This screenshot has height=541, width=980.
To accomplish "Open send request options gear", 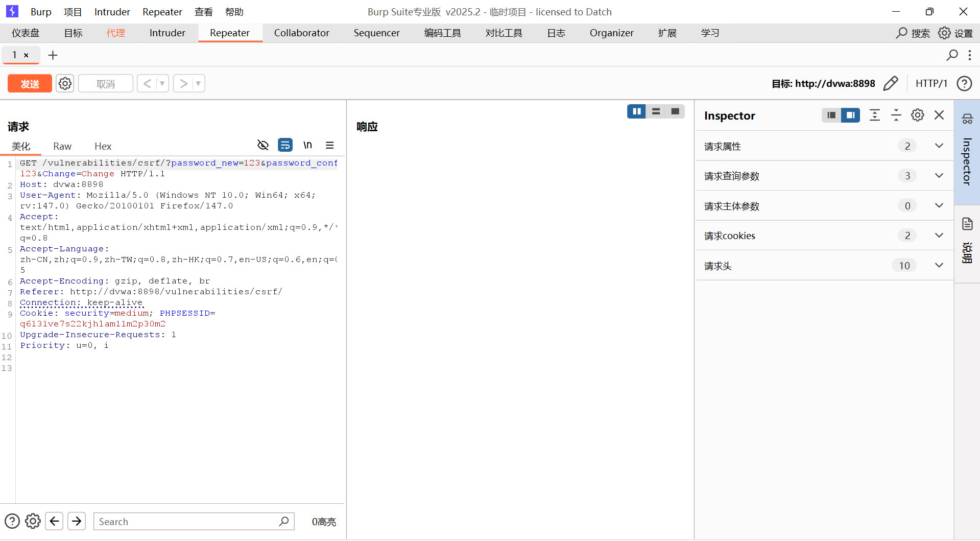I will (x=65, y=83).
